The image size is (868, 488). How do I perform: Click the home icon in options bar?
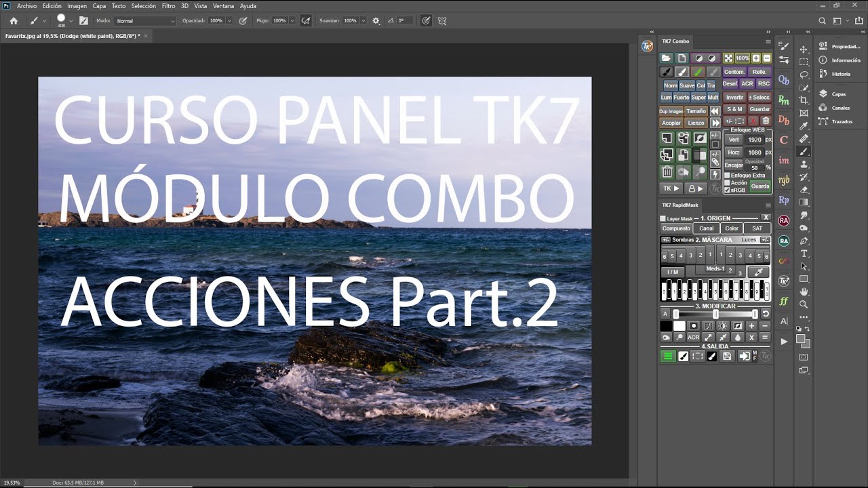13,21
